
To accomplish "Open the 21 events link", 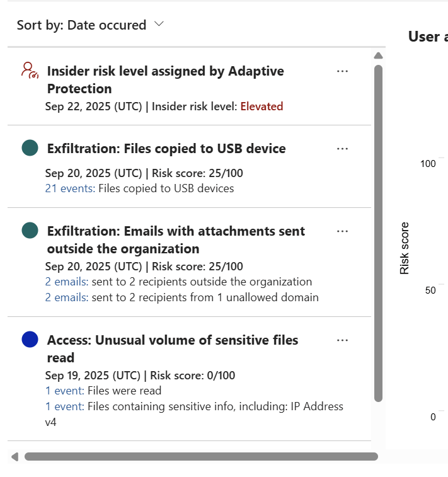I will tap(69, 188).
